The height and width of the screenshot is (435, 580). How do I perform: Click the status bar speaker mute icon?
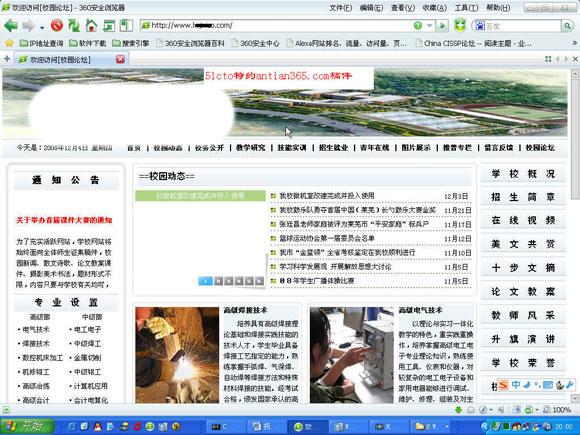pos(501,410)
